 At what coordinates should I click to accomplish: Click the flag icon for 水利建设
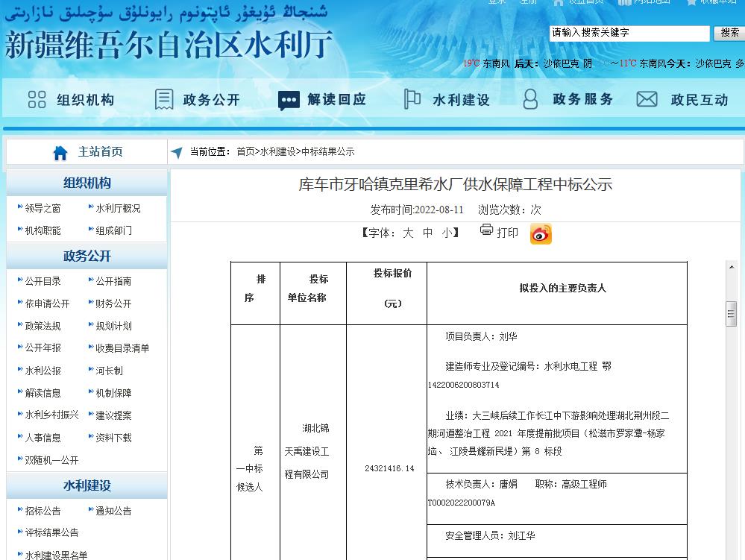tap(413, 98)
